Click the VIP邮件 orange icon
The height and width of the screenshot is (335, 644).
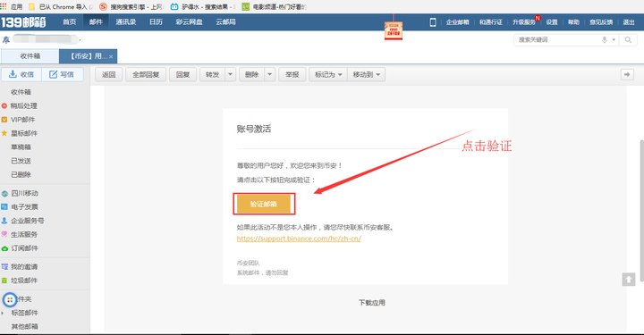(x=4, y=120)
